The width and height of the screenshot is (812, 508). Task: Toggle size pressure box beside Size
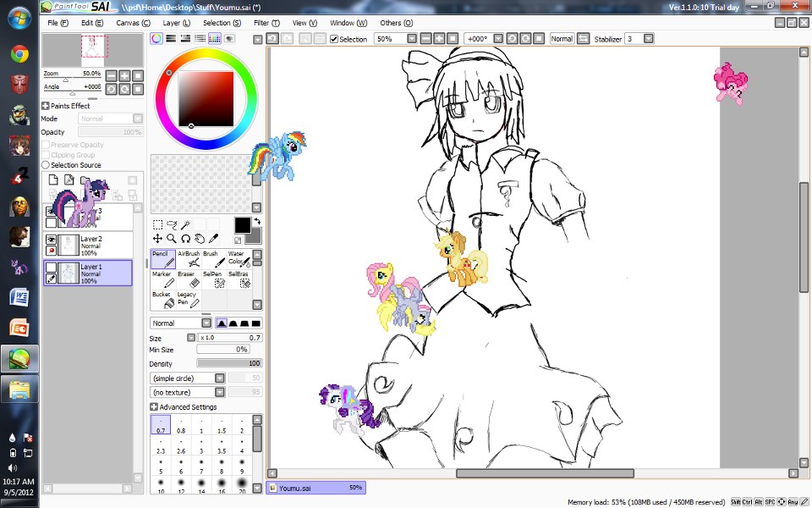click(x=190, y=338)
